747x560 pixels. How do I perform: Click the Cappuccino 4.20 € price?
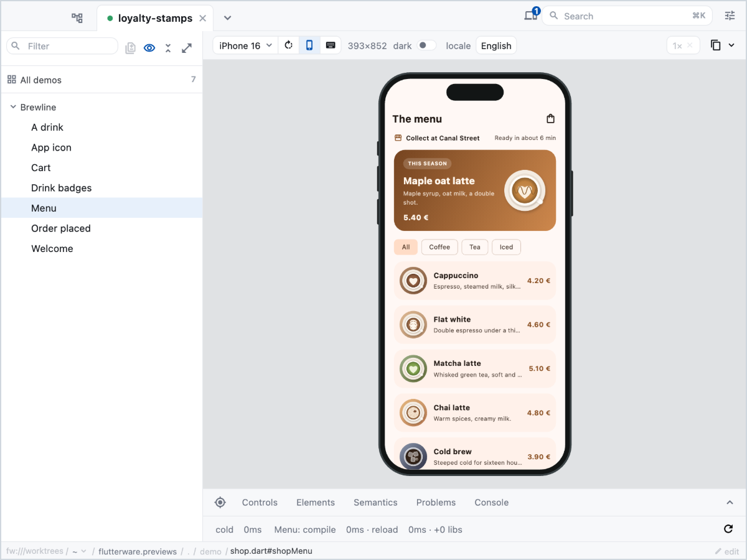pos(538,281)
